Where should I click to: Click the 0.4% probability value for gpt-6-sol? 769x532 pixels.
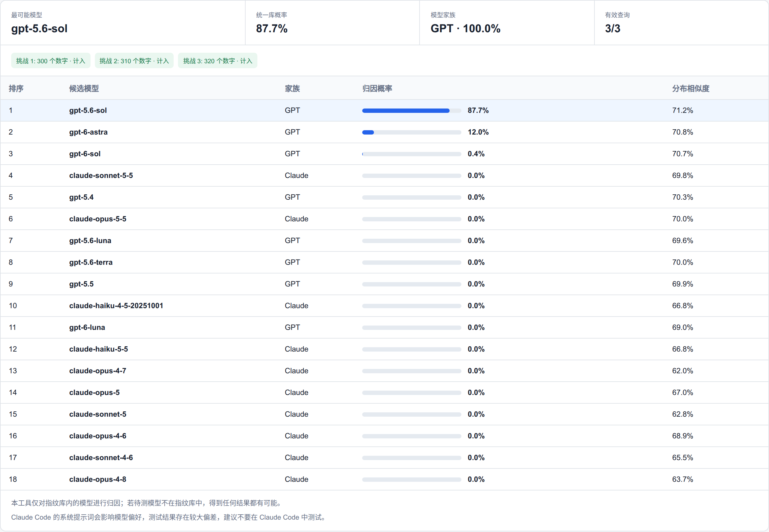tap(476, 154)
